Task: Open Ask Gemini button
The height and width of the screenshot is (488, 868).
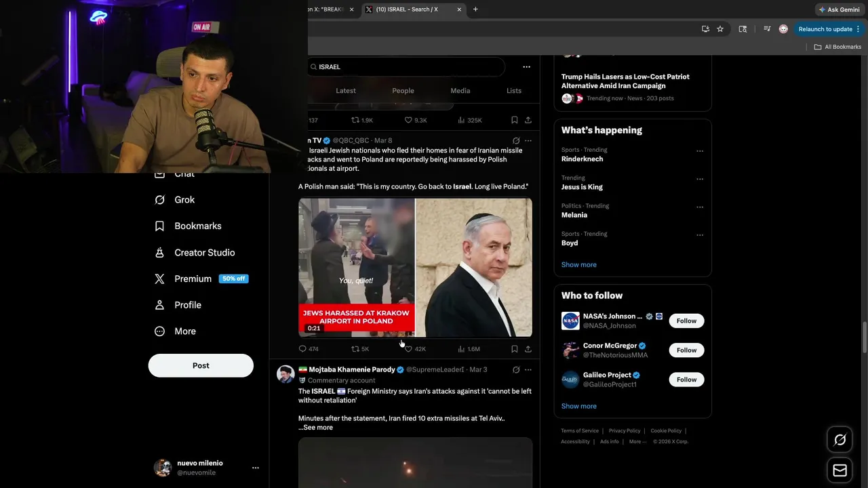Action: [x=839, y=9]
